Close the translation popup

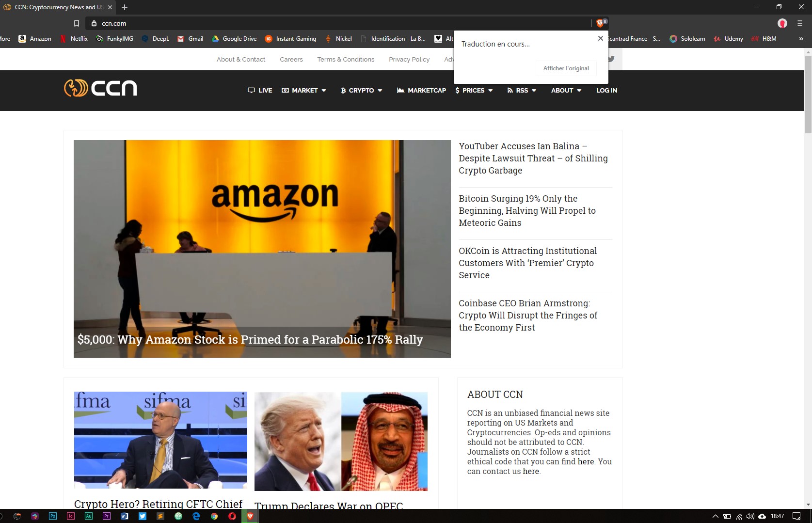[601, 38]
